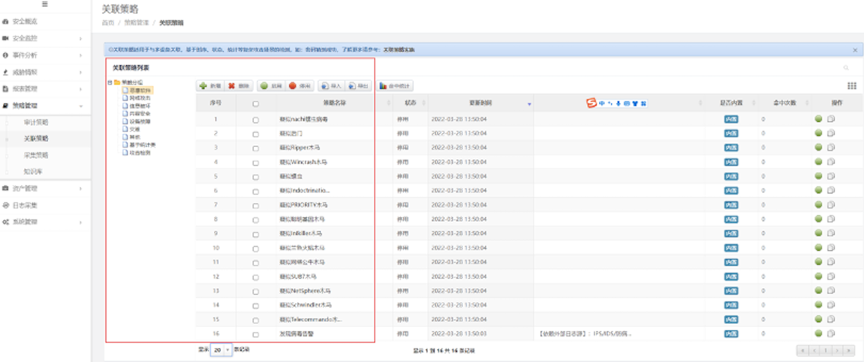Check the checkbox for row 16
Image resolution: width=864 pixels, height=362 pixels.
(256, 334)
